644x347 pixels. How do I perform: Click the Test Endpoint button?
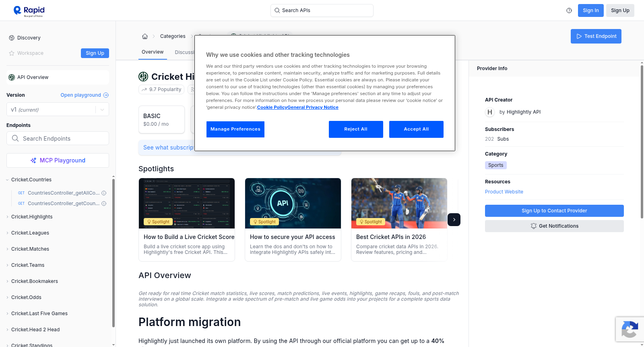[x=596, y=36]
